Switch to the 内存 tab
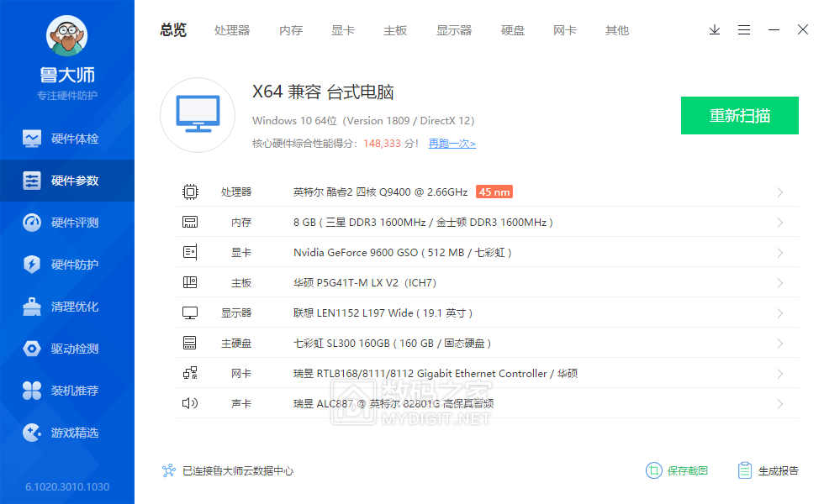824x504 pixels. coord(291,30)
